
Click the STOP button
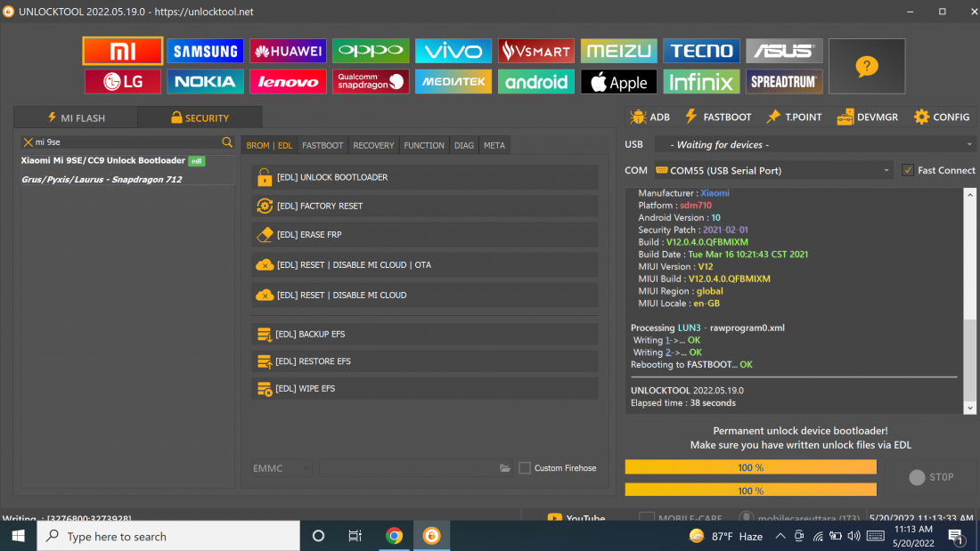pos(931,477)
